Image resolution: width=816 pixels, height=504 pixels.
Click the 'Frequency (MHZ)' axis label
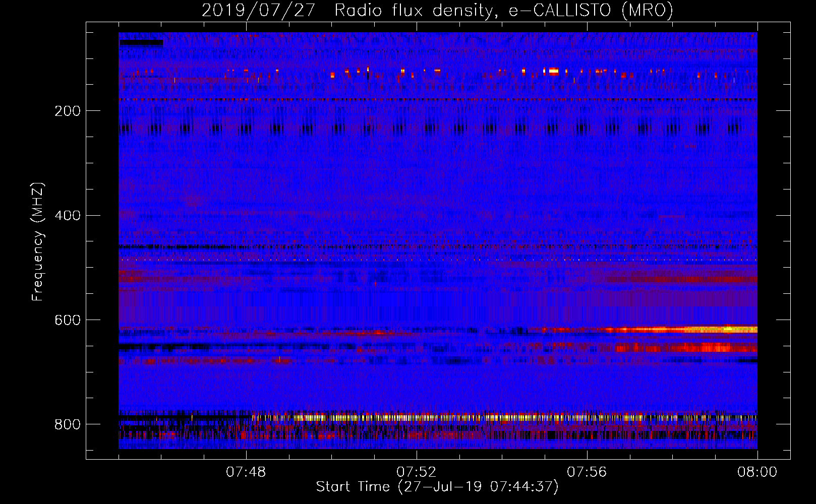[x=38, y=241]
